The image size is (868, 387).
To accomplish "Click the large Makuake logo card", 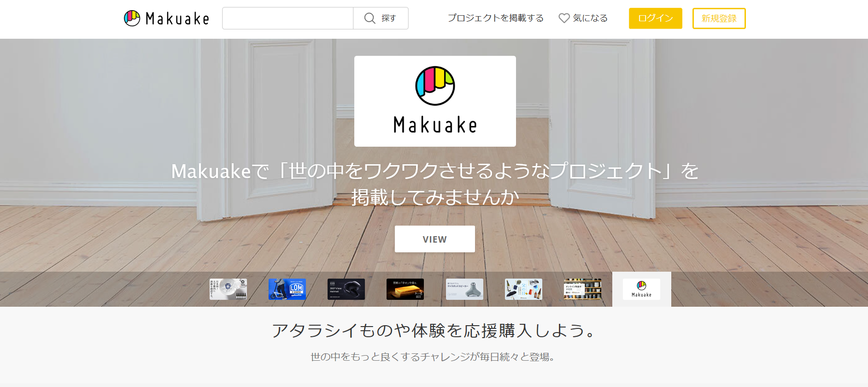I will (x=435, y=101).
